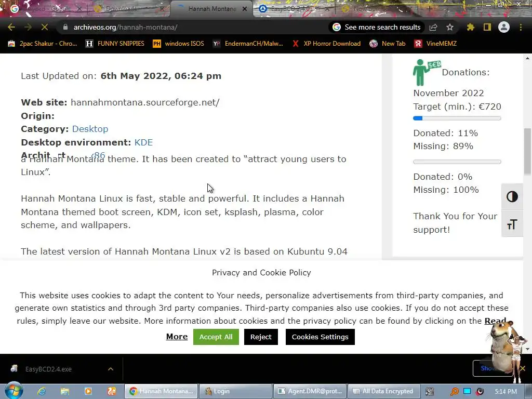The height and width of the screenshot is (399, 532).
Task: Click the 11% donations progress bar
Action: coord(457,118)
